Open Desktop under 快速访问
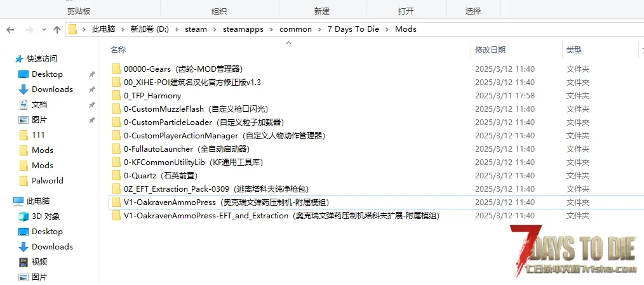This screenshot has height=285, width=644. tap(47, 74)
